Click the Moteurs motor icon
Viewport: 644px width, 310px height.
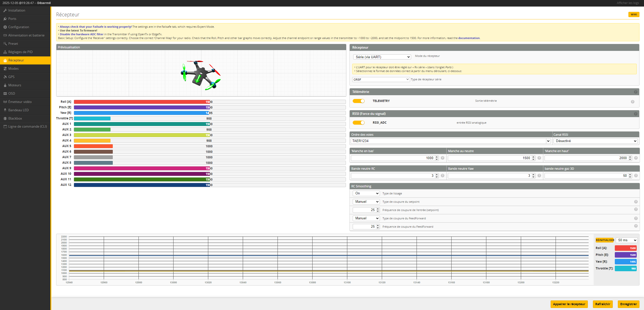point(5,85)
